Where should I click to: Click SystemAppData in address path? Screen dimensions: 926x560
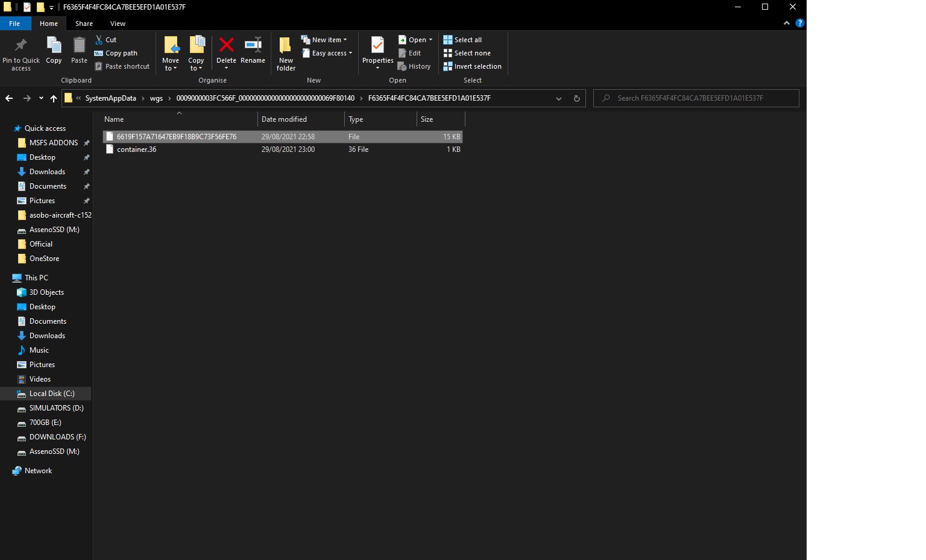pos(110,98)
